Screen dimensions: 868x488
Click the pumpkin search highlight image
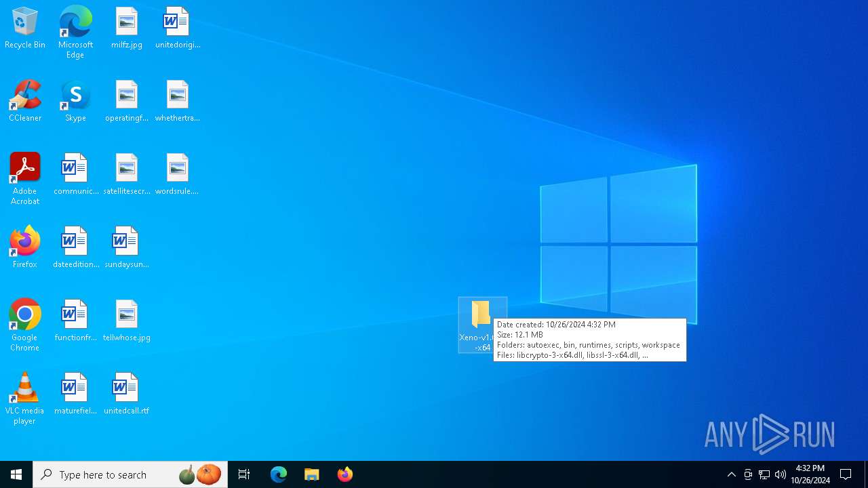[201, 474]
